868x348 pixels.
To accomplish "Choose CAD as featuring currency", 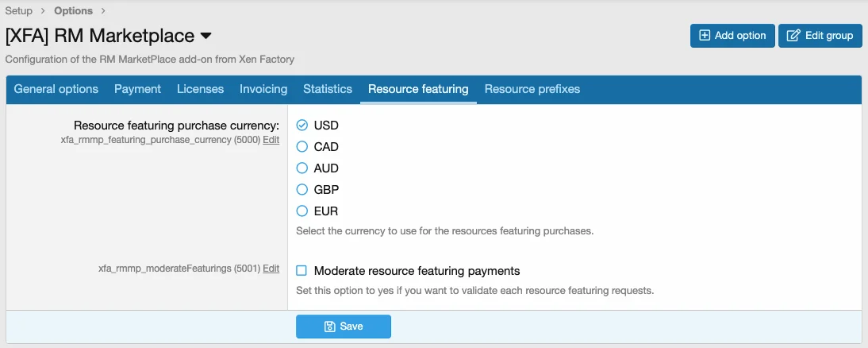I will coord(301,147).
